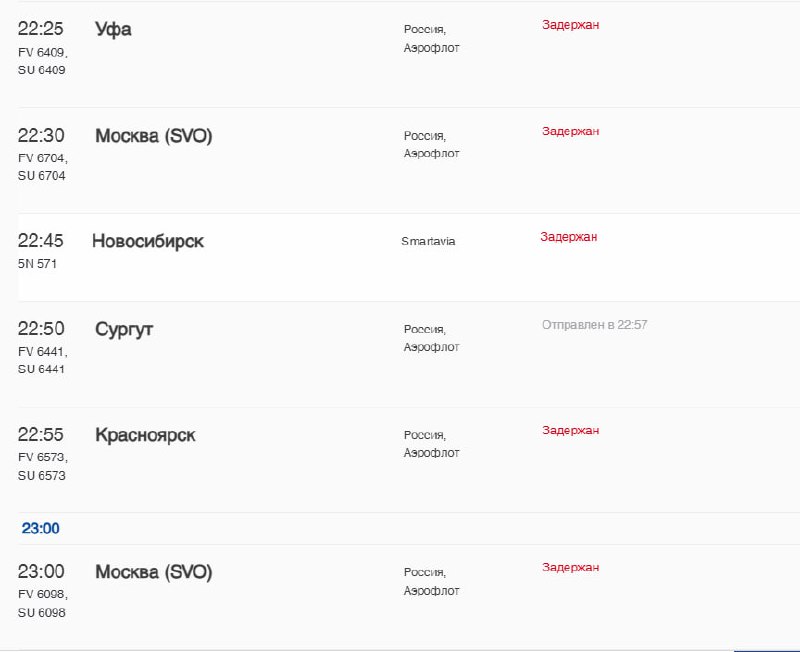The height and width of the screenshot is (652, 800).
Task: Open the 22:30 Москва (SVO) flight
Action: (153, 136)
